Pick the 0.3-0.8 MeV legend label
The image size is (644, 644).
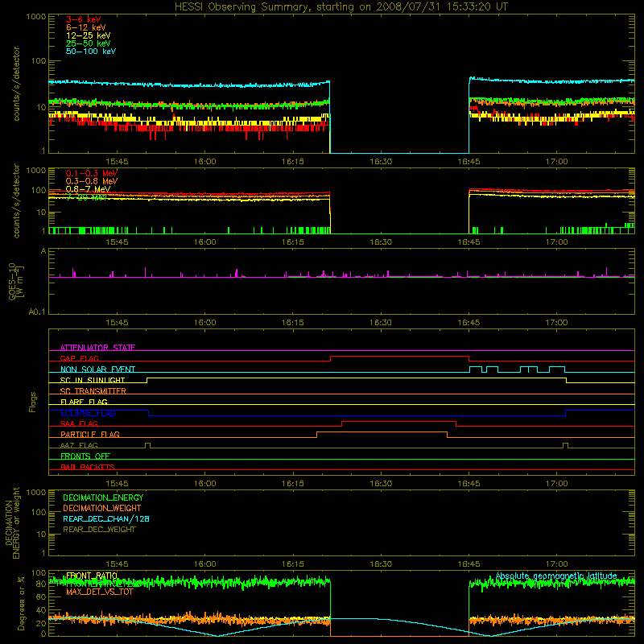92,181
